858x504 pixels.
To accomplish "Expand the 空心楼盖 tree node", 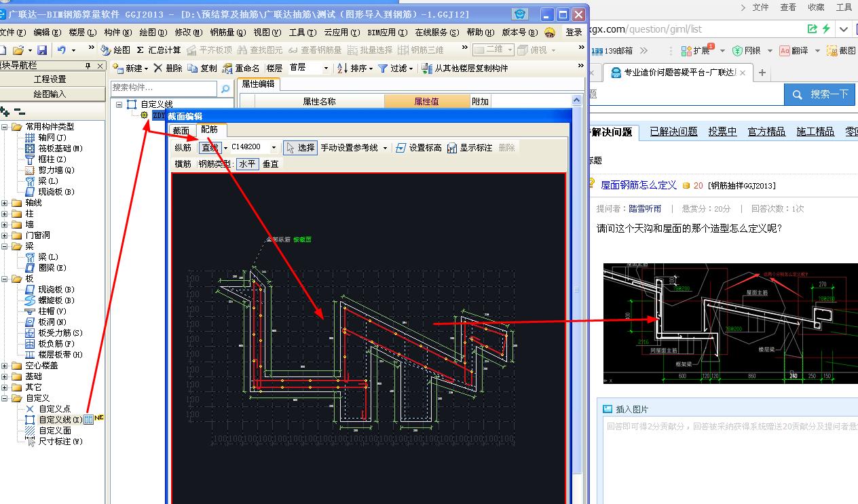I will (x=5, y=366).
